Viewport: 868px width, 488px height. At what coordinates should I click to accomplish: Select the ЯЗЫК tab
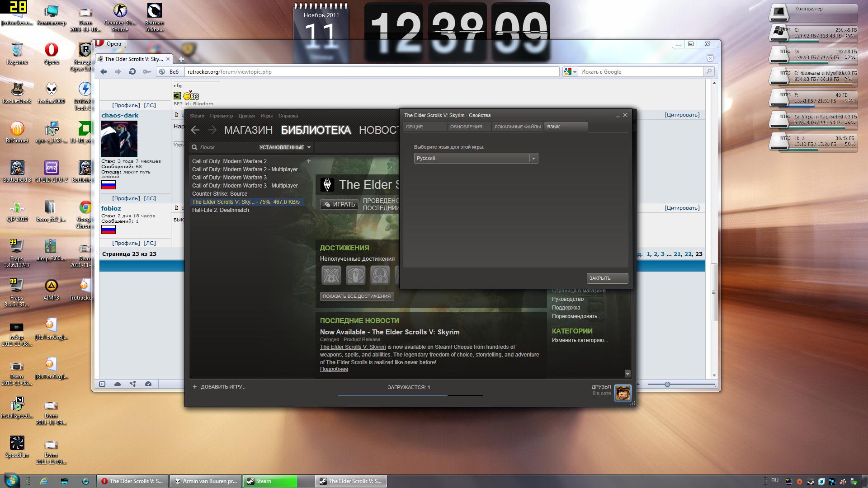pos(566,127)
